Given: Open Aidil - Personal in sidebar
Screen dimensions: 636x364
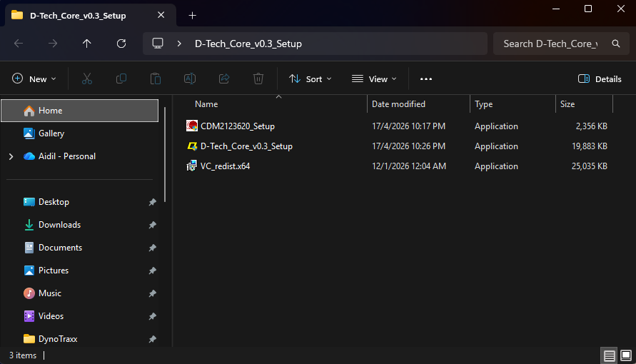Looking at the screenshot, I should point(67,156).
